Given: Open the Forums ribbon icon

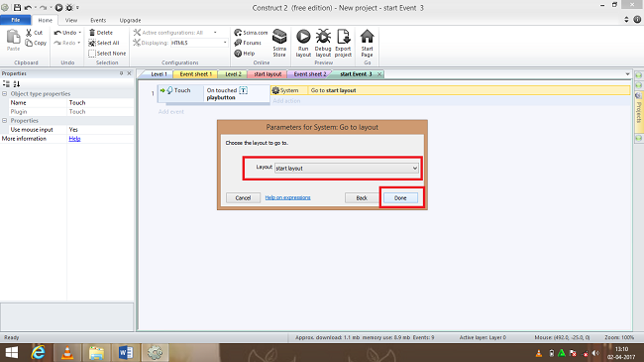Looking at the screenshot, I should pos(238,43).
